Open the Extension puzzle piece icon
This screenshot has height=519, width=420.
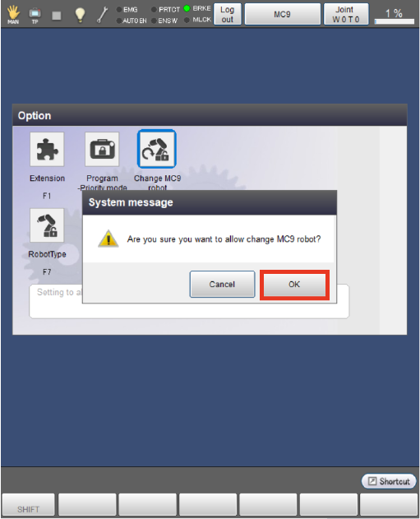[x=47, y=149]
